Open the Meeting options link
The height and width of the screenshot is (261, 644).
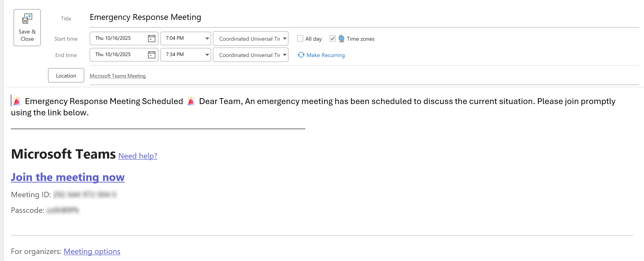[92, 251]
